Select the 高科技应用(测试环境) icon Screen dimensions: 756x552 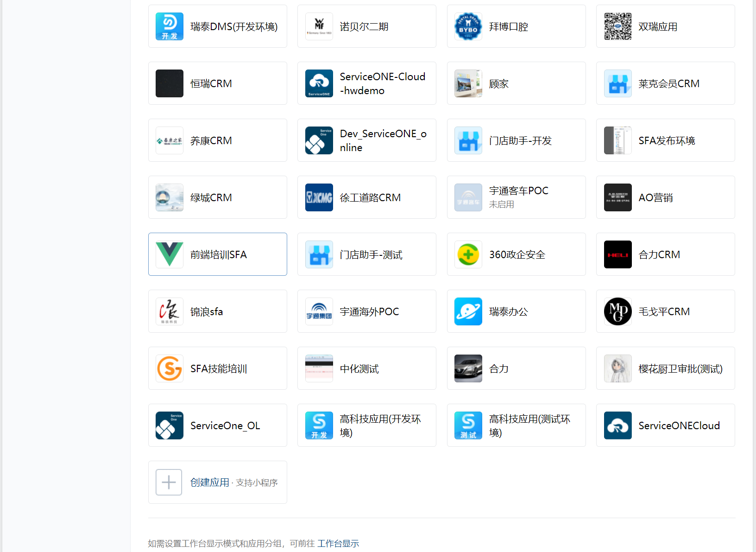(468, 425)
